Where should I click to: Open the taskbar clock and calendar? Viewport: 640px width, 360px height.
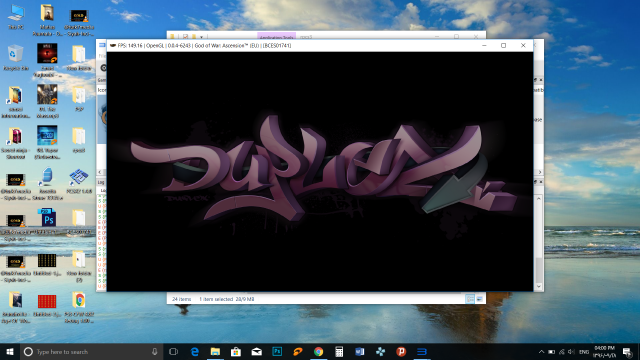604,351
